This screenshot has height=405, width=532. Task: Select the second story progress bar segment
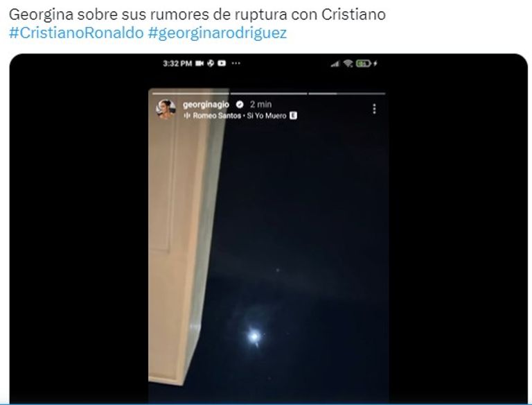pos(269,93)
